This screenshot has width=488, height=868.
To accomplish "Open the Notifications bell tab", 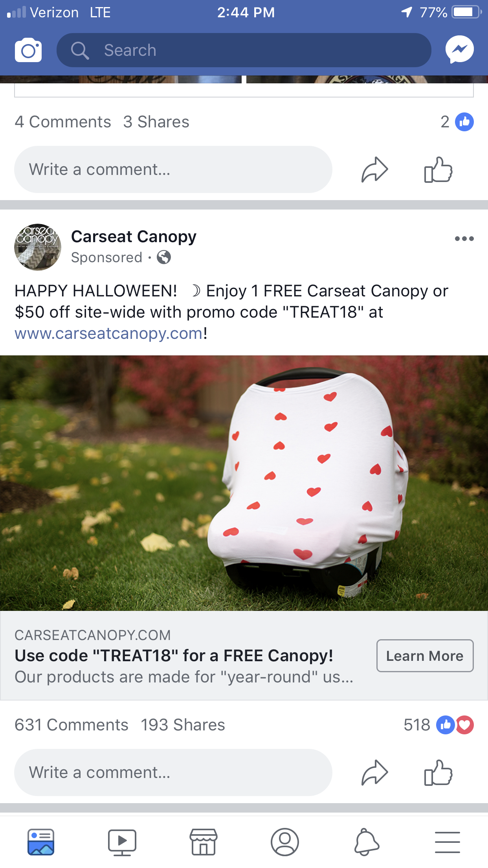I will 367,842.
